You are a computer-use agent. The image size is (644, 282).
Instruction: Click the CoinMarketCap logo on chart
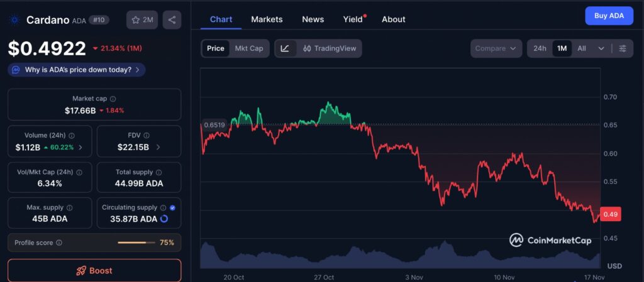550,240
